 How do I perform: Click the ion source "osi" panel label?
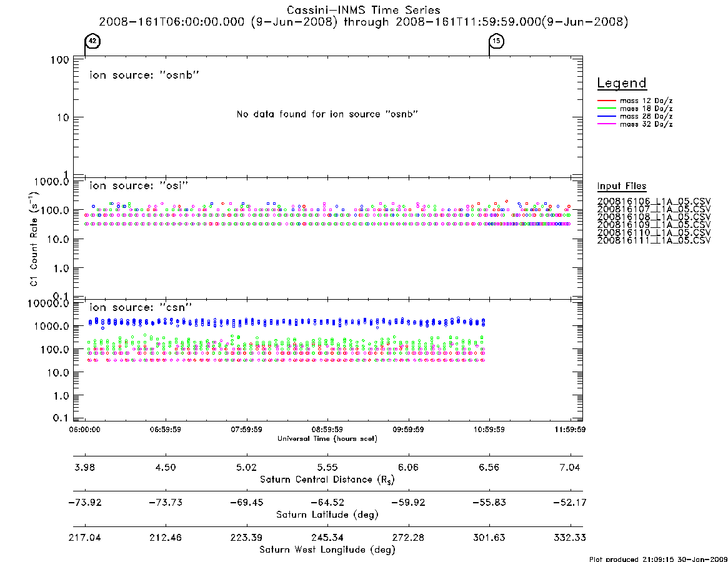(139, 185)
